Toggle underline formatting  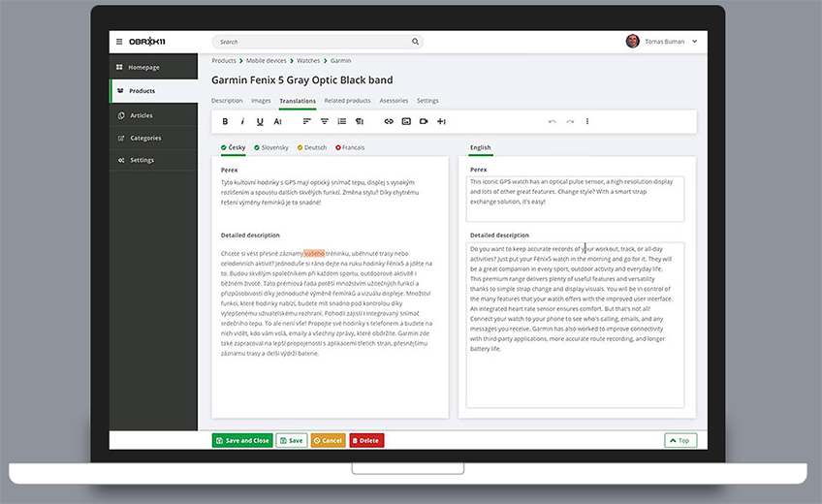(x=260, y=121)
